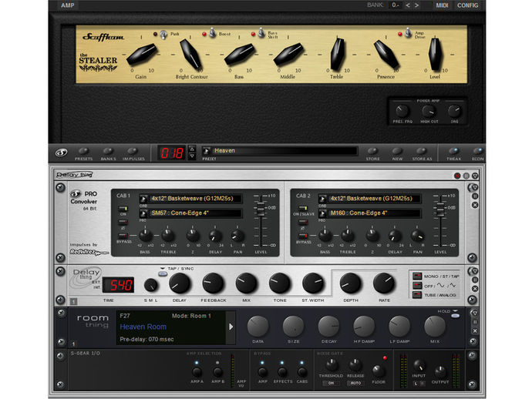Click the Tweak button in preset bar
Screen dimensions: 532x399
(x=453, y=152)
